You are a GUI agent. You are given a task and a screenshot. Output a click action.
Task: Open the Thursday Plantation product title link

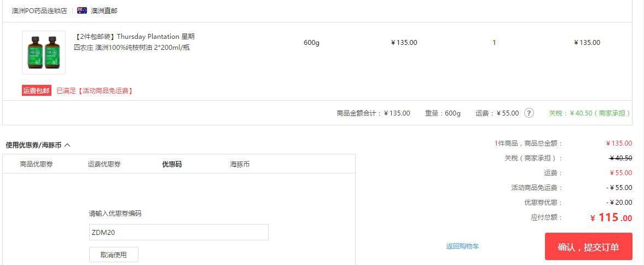click(x=134, y=42)
